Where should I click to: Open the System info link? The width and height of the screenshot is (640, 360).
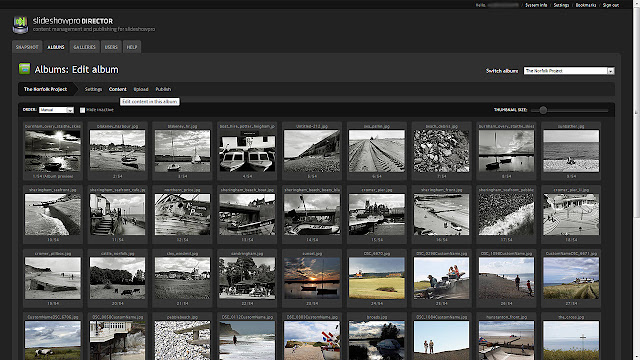tap(536, 5)
